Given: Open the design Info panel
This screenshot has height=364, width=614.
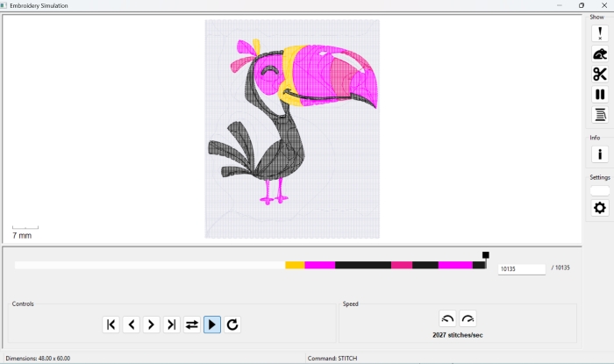Looking at the screenshot, I should pyautogui.click(x=600, y=154).
